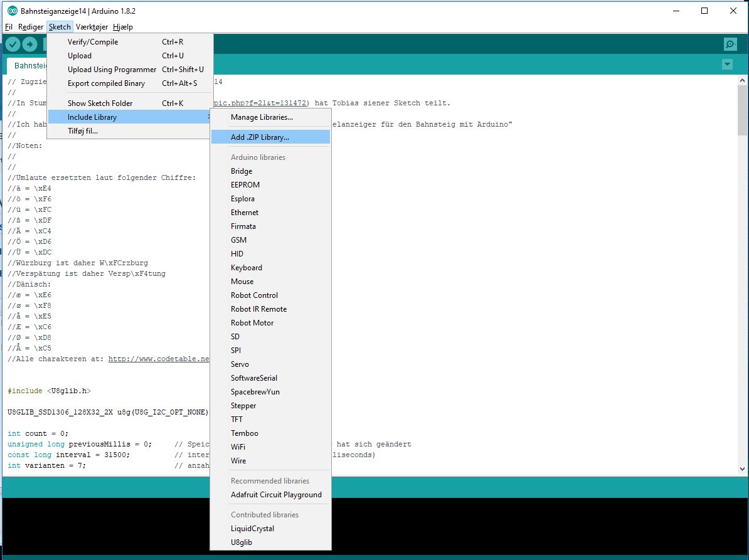Include Adafruit Circuit Playground library
The height and width of the screenshot is (560, 749).
click(x=270, y=495)
